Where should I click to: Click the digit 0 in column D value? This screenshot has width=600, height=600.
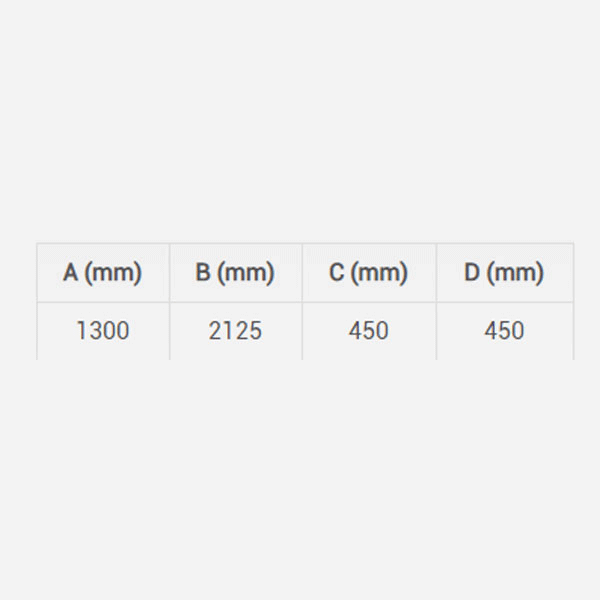[x=517, y=331]
